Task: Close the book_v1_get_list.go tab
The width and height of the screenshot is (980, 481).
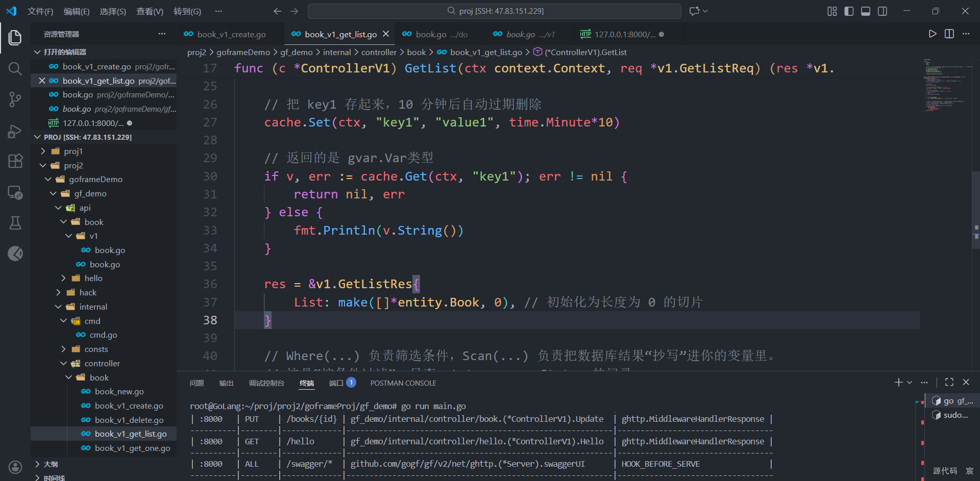Action: tap(386, 34)
